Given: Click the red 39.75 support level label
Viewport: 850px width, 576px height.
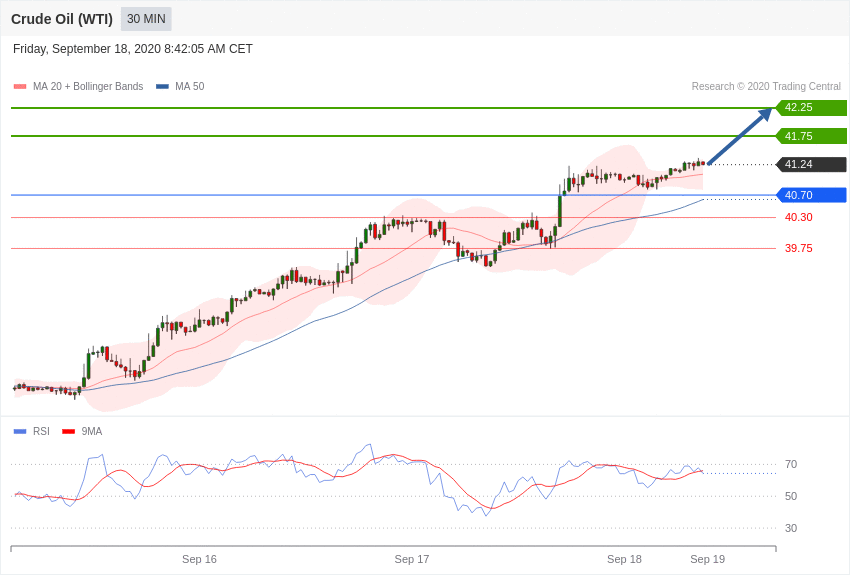Looking at the screenshot, I should [x=798, y=248].
